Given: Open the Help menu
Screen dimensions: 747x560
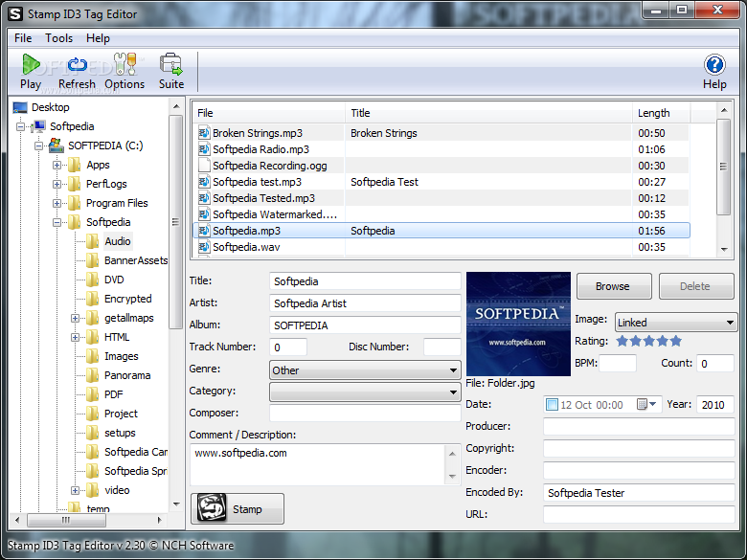Looking at the screenshot, I should point(98,38).
